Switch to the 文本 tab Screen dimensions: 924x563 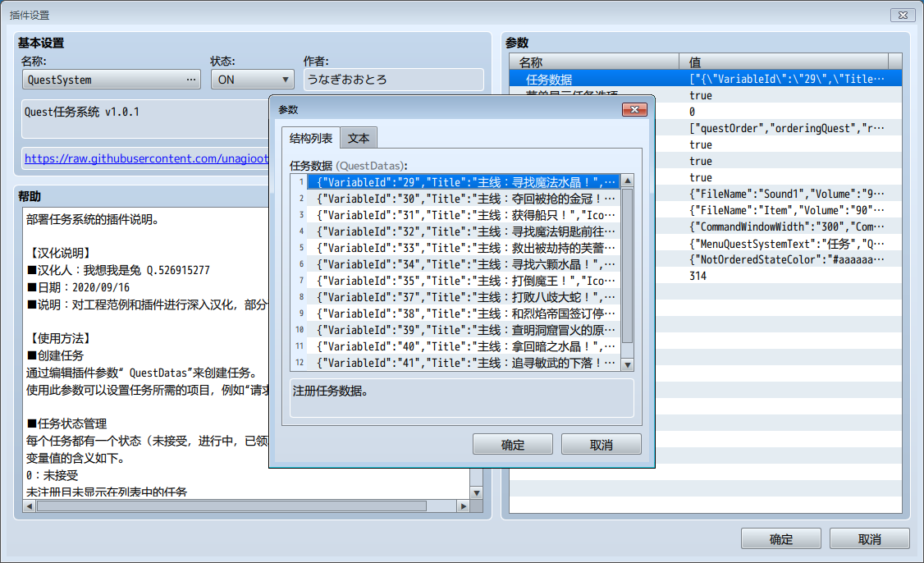tap(359, 138)
